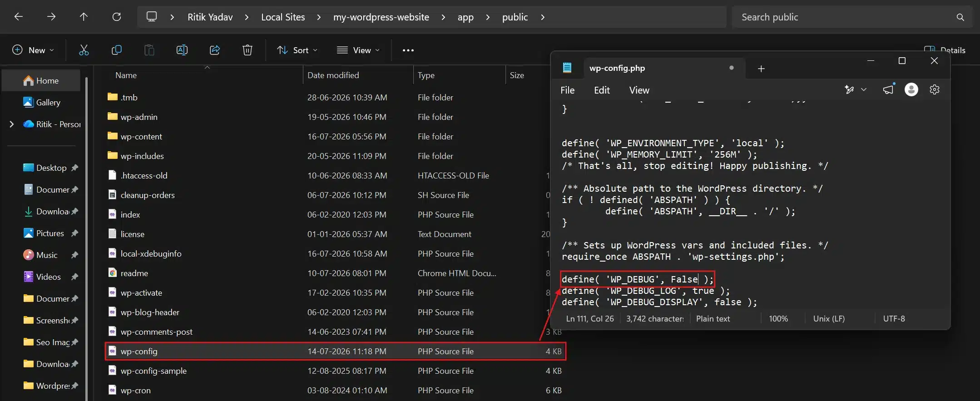Click chevron after Ritik Yadav in address bar
This screenshot has width=980, height=401.
coord(247,17)
